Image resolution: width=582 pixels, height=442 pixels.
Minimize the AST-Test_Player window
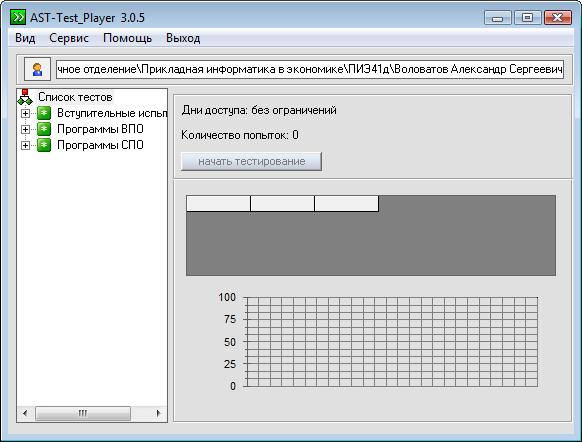(x=498, y=18)
